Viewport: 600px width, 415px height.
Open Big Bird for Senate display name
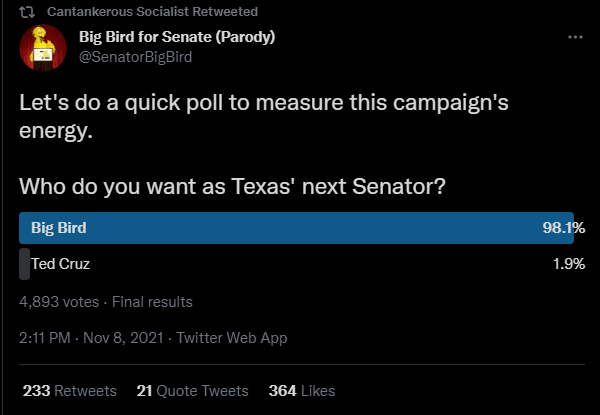click(177, 37)
